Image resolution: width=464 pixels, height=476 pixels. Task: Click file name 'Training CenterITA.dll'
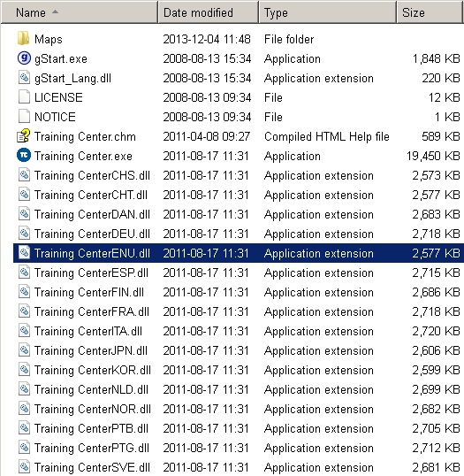[x=88, y=331]
